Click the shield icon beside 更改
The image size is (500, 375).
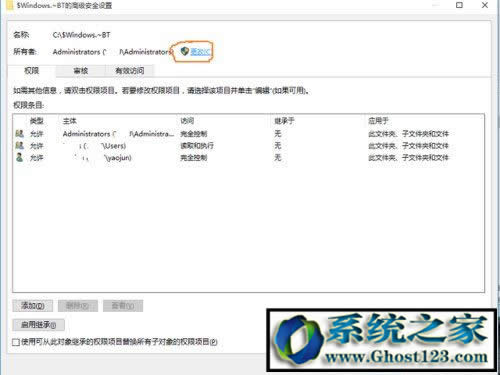pos(185,51)
